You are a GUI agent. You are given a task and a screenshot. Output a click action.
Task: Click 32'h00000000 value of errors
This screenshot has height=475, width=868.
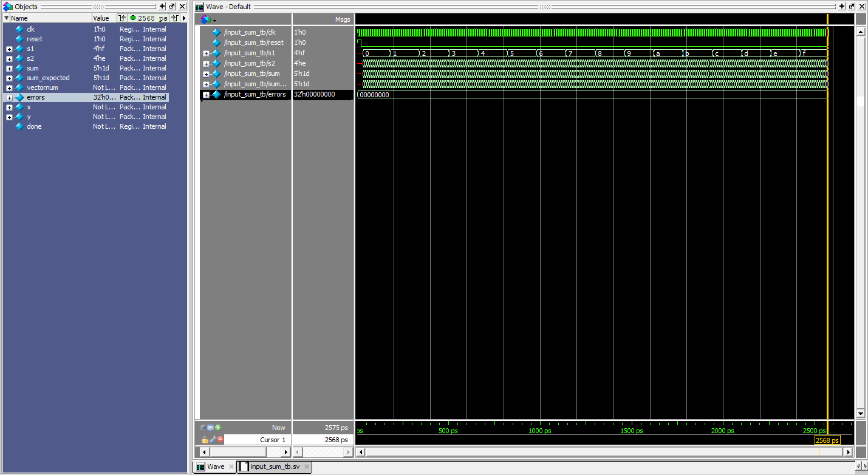(314, 95)
